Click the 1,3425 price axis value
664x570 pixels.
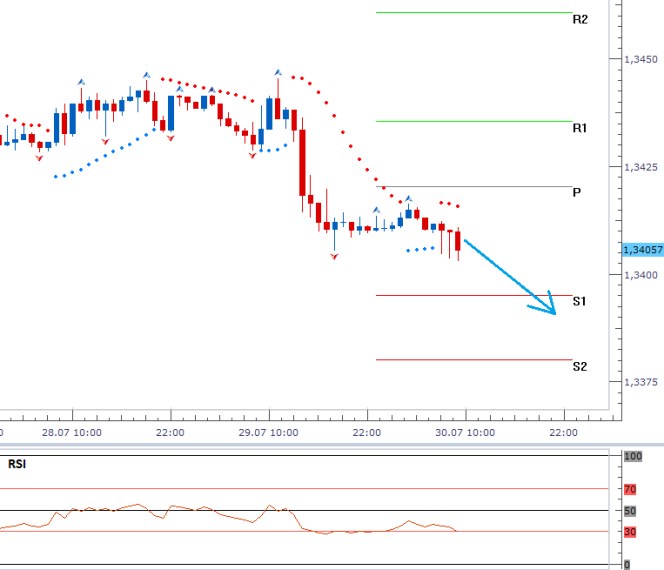click(641, 167)
